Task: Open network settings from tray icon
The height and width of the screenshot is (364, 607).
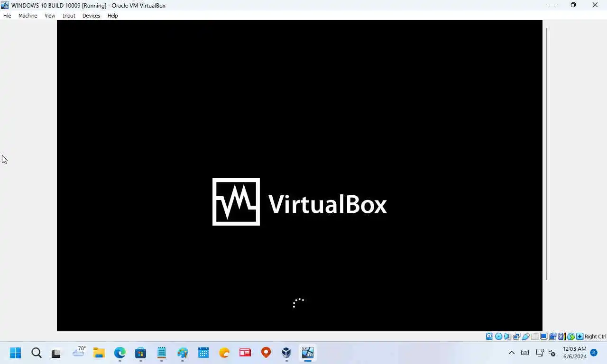Action: pos(540,353)
